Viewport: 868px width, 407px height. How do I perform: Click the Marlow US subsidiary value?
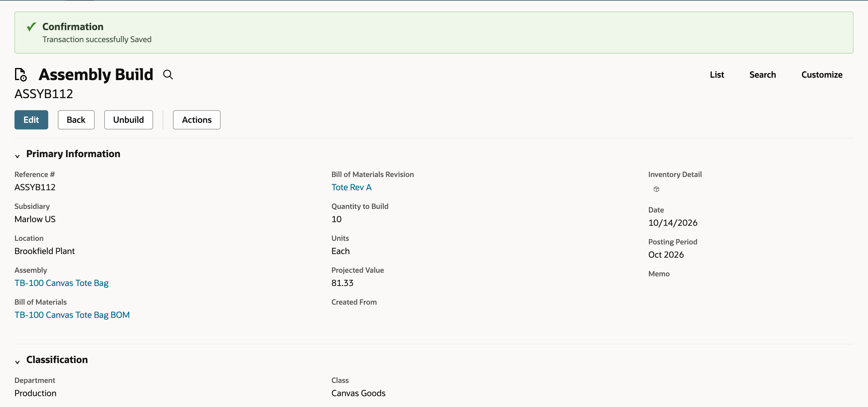35,219
